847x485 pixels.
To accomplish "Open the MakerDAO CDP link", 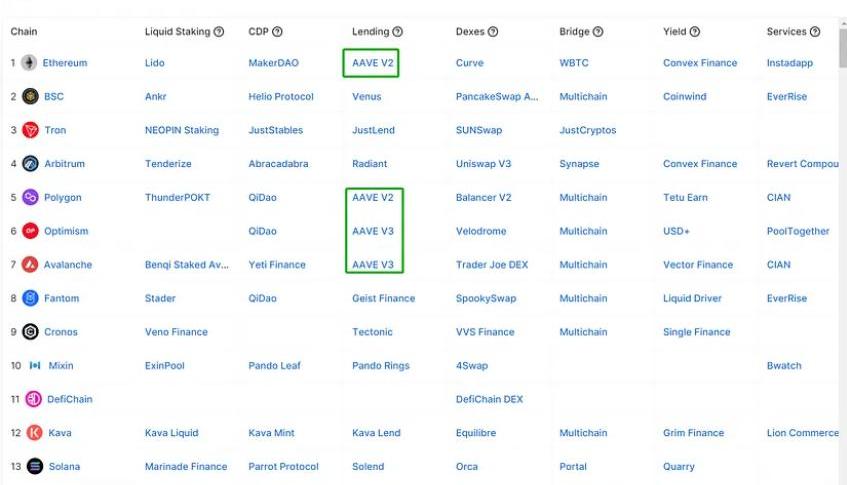I will (273, 63).
